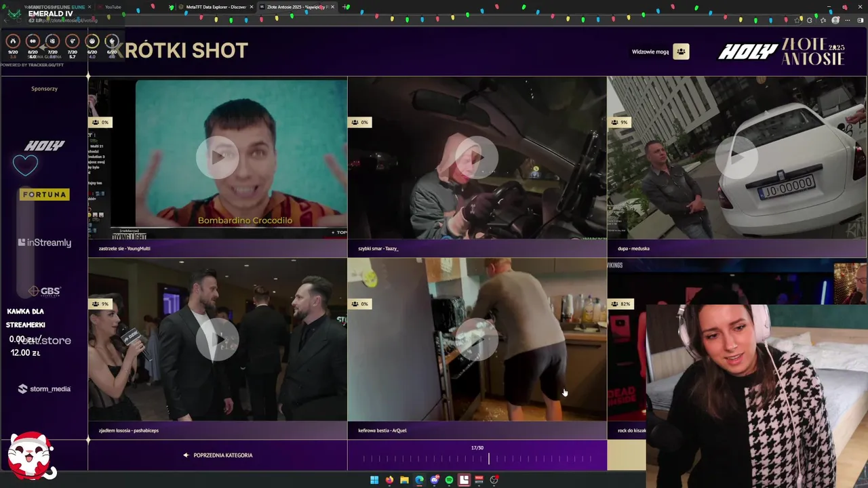Click the 'Sponsorzy' sidebar heading
The width and height of the screenshot is (868, 488).
[x=44, y=89]
